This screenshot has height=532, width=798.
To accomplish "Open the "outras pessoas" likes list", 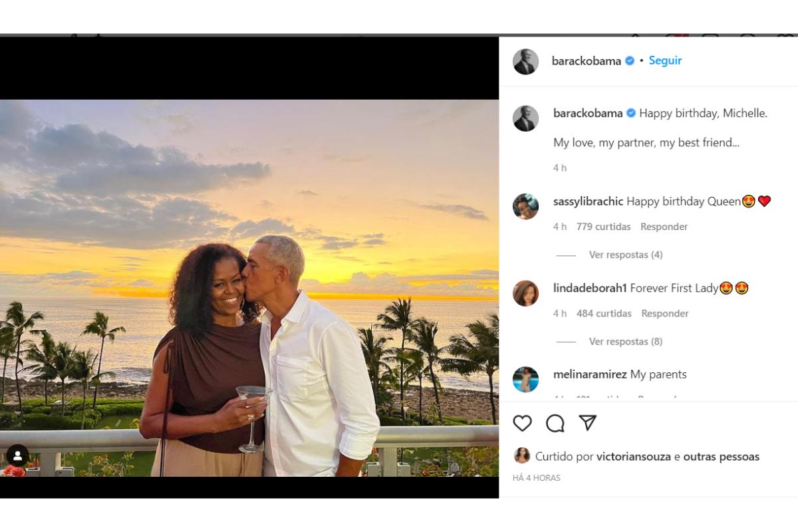I will (x=721, y=457).
